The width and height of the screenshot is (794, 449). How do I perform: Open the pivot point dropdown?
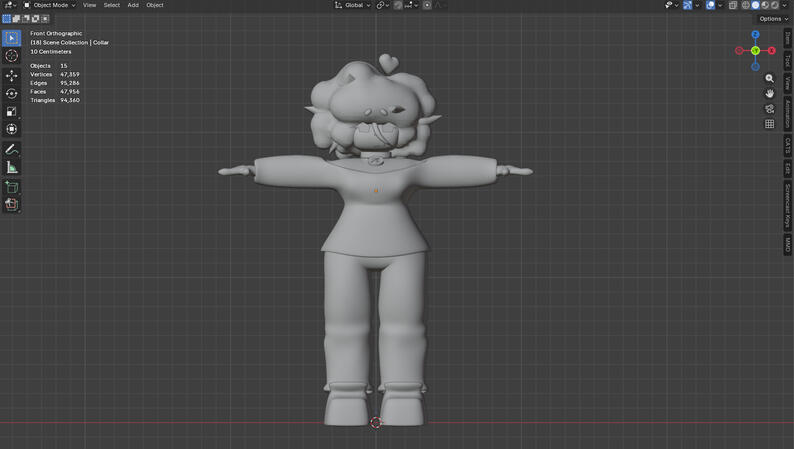click(x=383, y=5)
